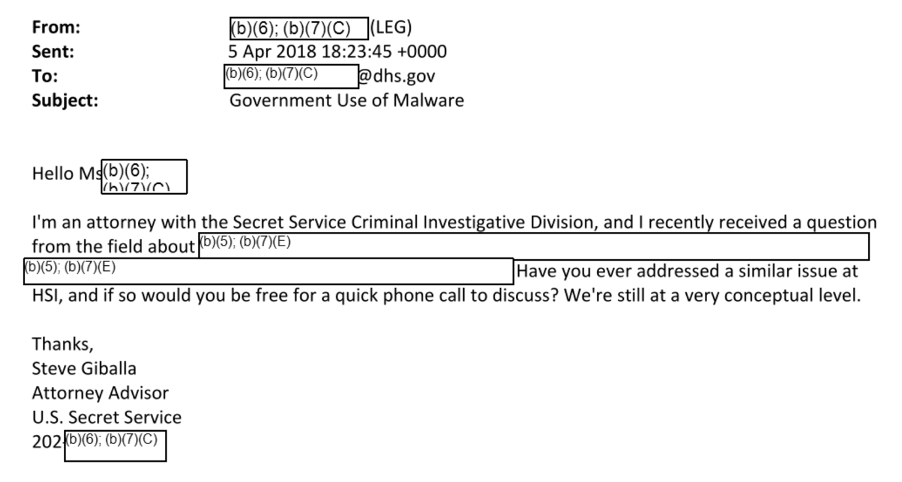Click the "Thanks," closing line
Screen dimensions: 902x482
pyautogui.click(x=61, y=344)
